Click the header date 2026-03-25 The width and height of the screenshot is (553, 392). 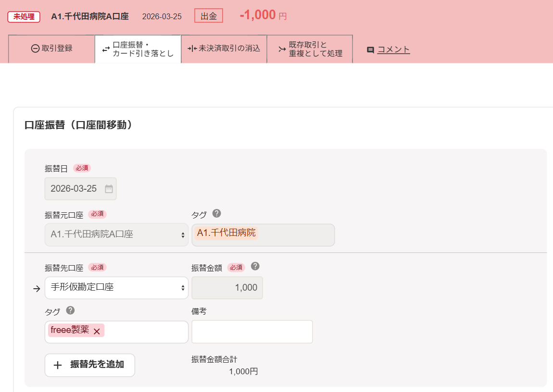(162, 16)
